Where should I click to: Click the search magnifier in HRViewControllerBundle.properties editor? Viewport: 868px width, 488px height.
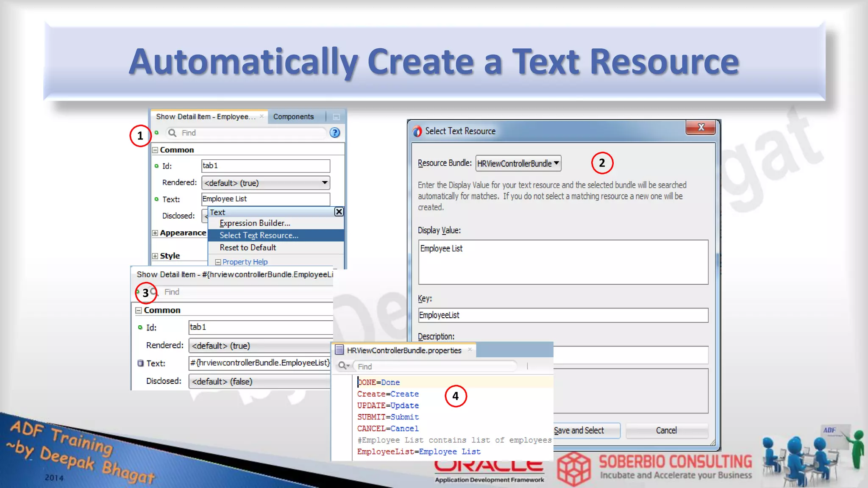(342, 366)
